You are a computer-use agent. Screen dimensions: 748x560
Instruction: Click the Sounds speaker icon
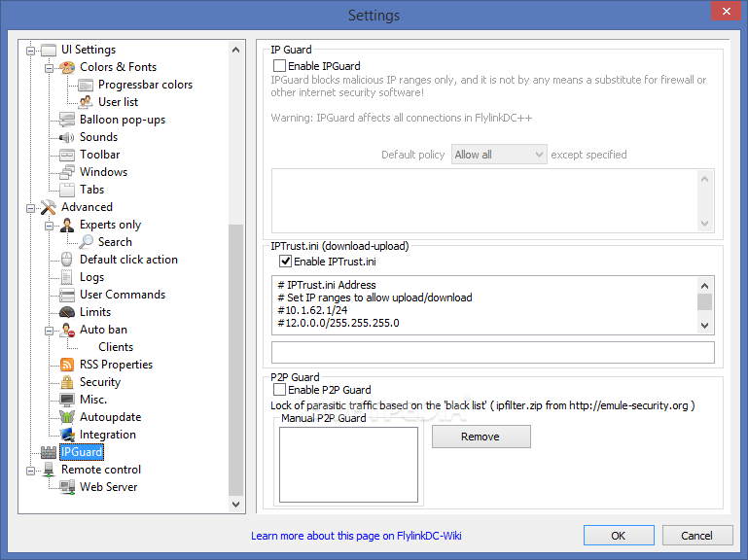67,137
